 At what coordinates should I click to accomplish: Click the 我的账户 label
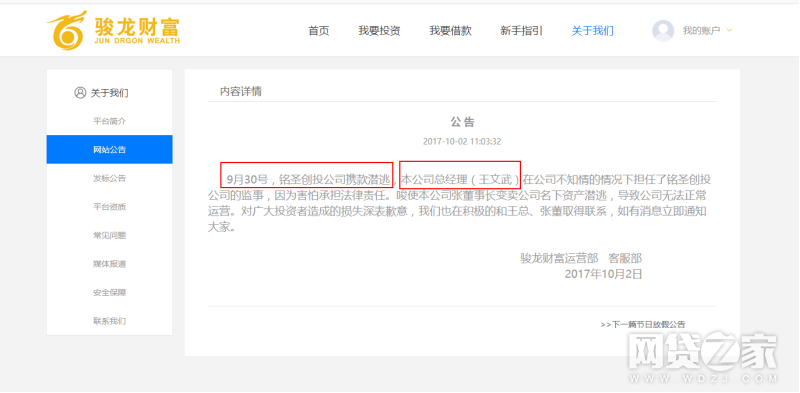tap(702, 31)
